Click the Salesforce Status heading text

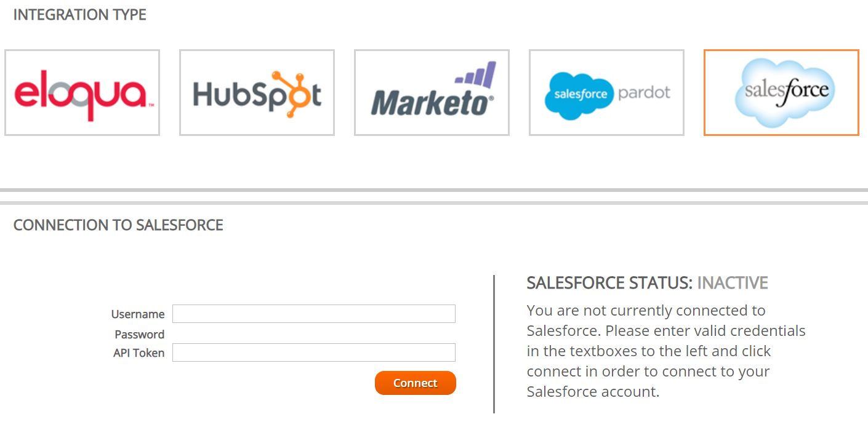(609, 283)
